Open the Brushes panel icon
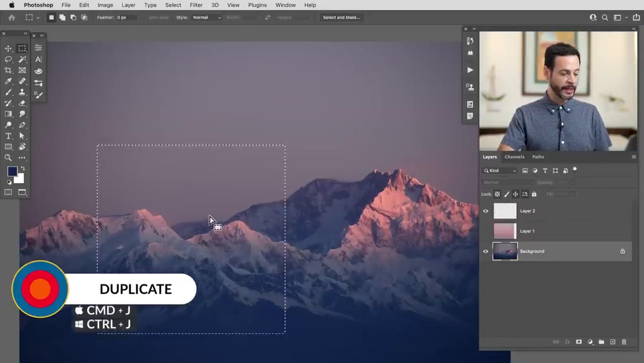The height and width of the screenshot is (363, 644). coord(38,95)
